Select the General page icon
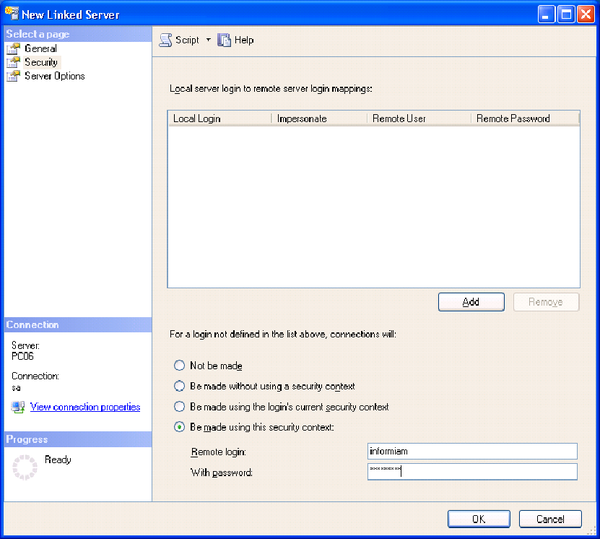The width and height of the screenshot is (600, 539). pos(13,48)
